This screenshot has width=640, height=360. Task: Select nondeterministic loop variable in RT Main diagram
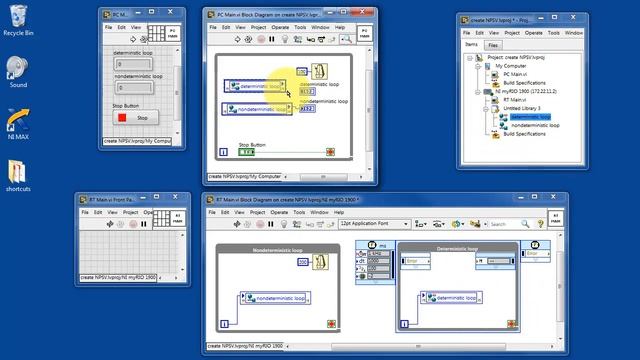[x=276, y=298]
